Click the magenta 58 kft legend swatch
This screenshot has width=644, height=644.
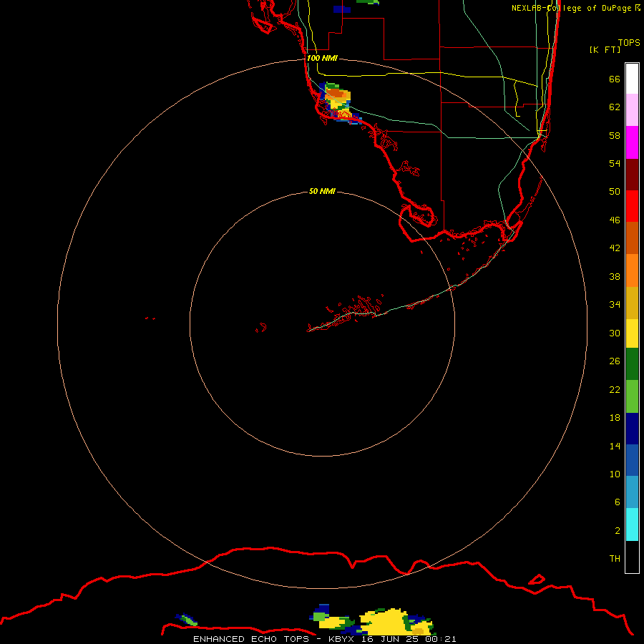(632, 142)
